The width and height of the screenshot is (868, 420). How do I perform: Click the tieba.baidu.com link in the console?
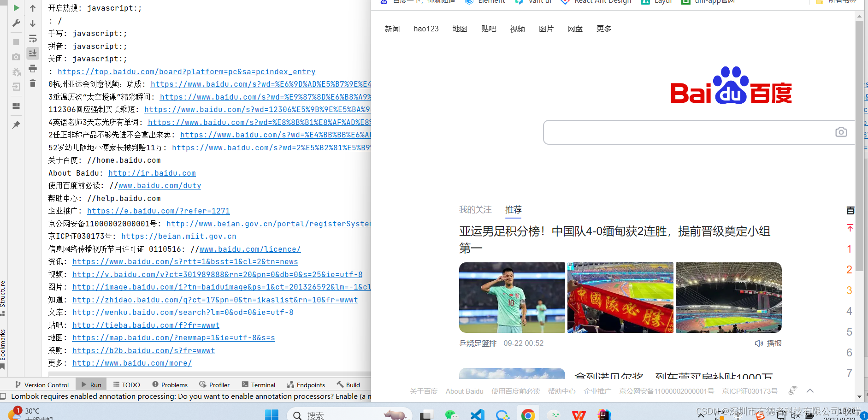pos(146,325)
